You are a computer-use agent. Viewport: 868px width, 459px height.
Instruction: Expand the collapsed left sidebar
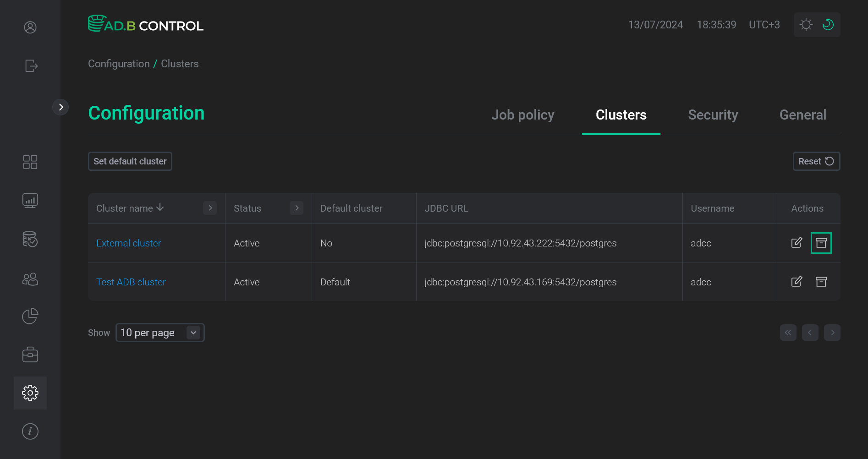pyautogui.click(x=61, y=107)
